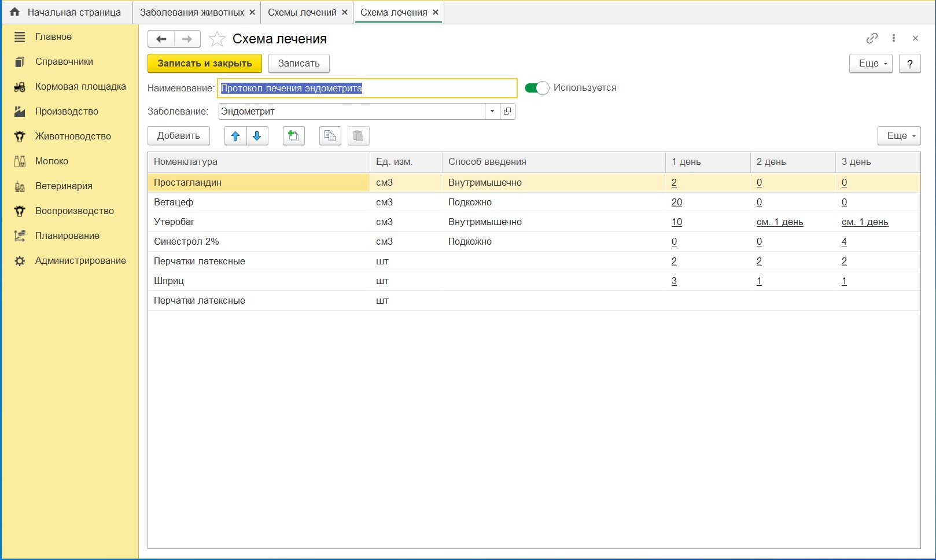Add form to favorites with star icon
Screen dimensions: 936x560
pyautogui.click(x=217, y=39)
